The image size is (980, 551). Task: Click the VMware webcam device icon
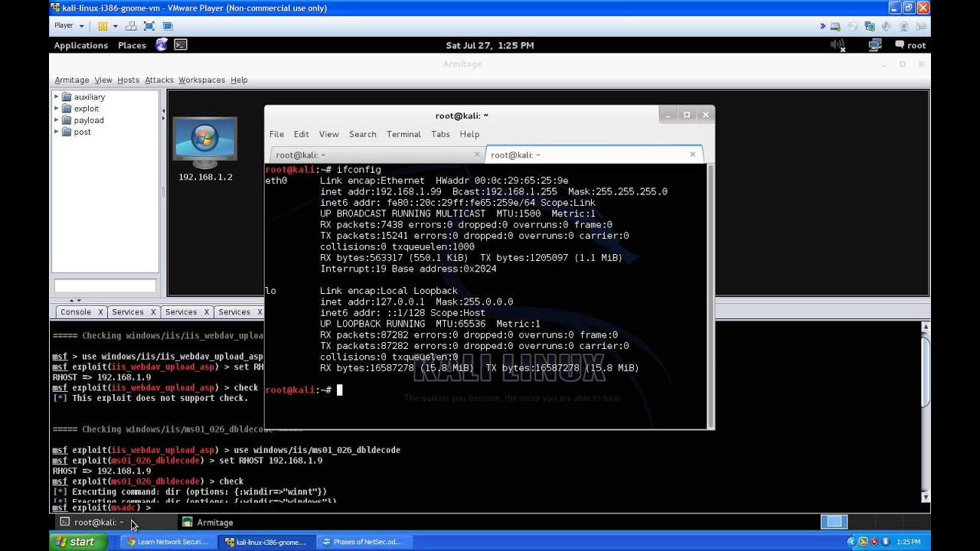(x=906, y=26)
